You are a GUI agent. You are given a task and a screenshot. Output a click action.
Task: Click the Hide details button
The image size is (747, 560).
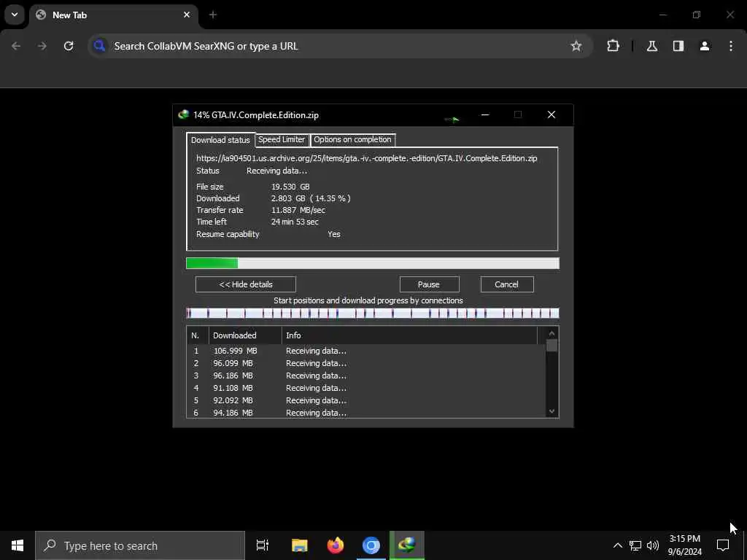pyautogui.click(x=246, y=284)
